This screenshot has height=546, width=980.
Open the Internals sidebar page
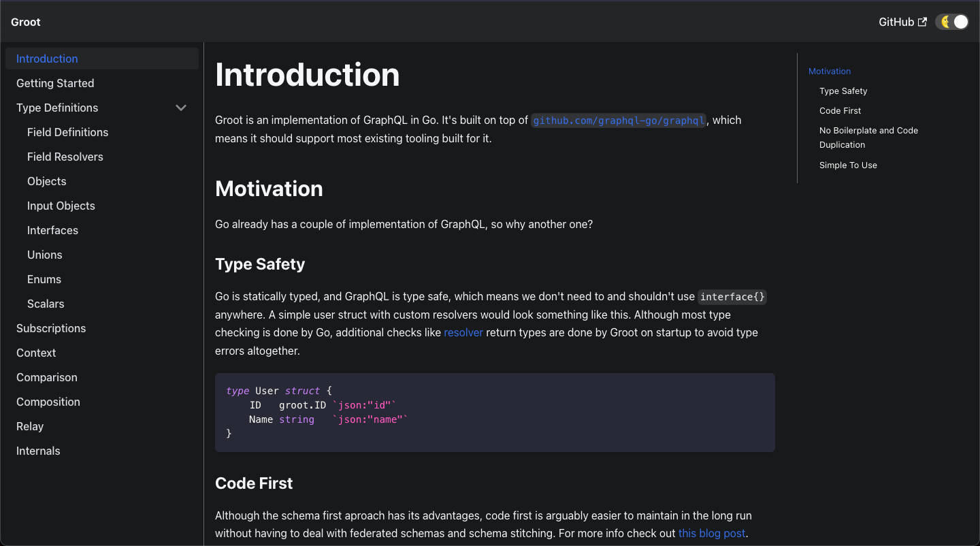point(38,451)
